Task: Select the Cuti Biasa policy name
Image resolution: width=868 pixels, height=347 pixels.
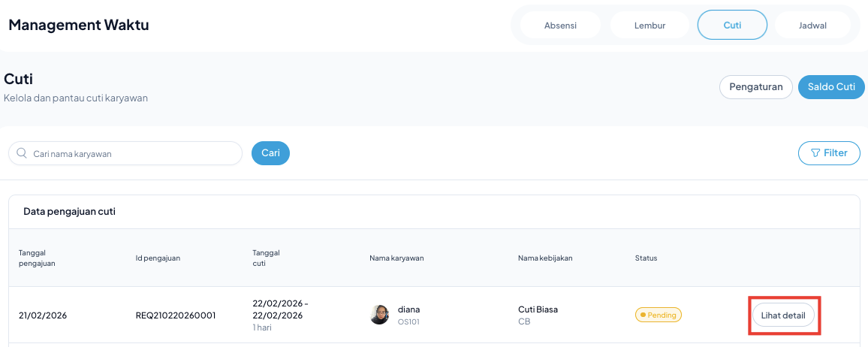Action: pos(538,309)
